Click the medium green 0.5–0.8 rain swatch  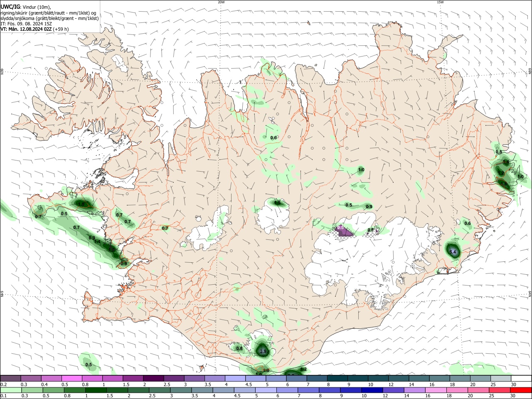(x=53, y=390)
